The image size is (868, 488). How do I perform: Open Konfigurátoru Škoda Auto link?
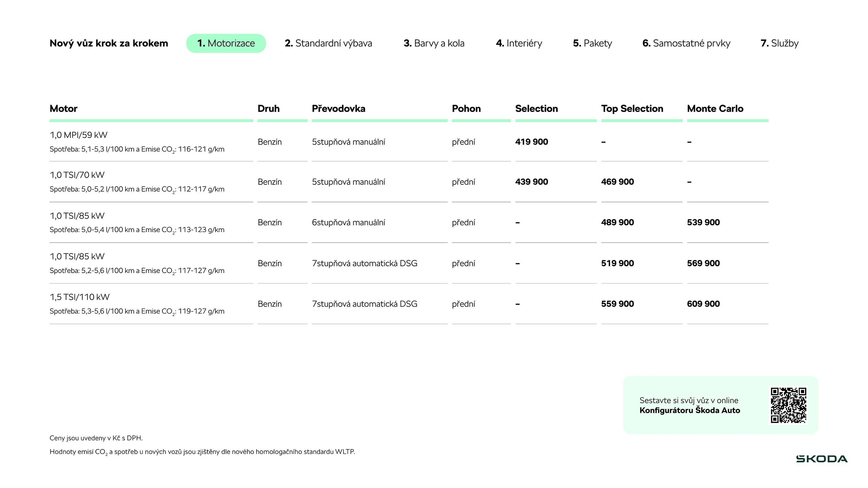pos(689,410)
